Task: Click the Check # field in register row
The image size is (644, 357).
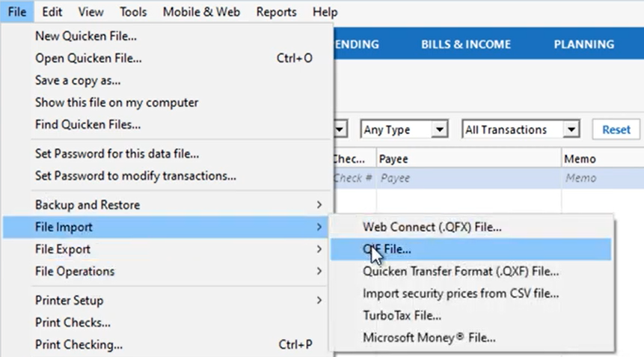Action: [x=354, y=178]
